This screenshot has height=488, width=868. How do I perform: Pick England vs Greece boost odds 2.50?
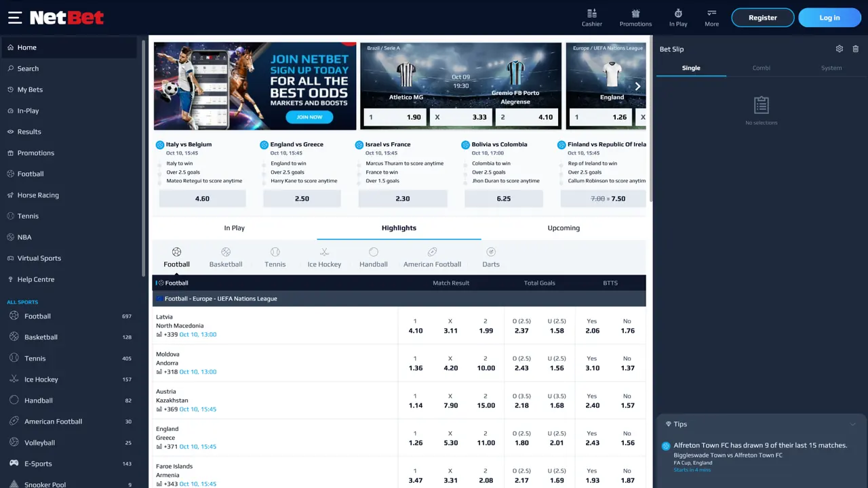[302, 199]
